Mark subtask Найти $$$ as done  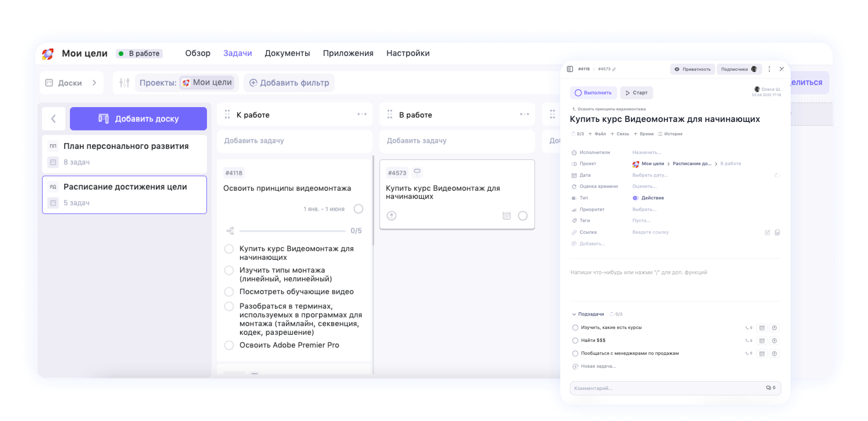click(x=575, y=340)
